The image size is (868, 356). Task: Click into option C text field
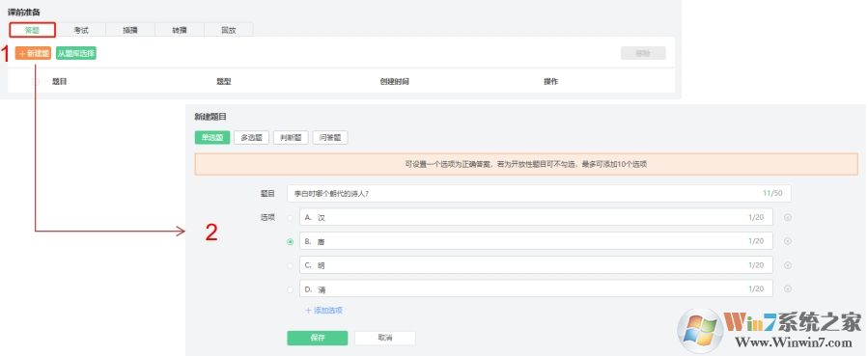tap(536, 264)
